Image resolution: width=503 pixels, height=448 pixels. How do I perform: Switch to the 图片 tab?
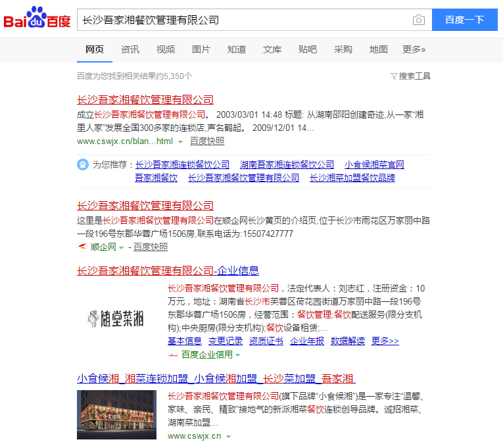(x=201, y=49)
